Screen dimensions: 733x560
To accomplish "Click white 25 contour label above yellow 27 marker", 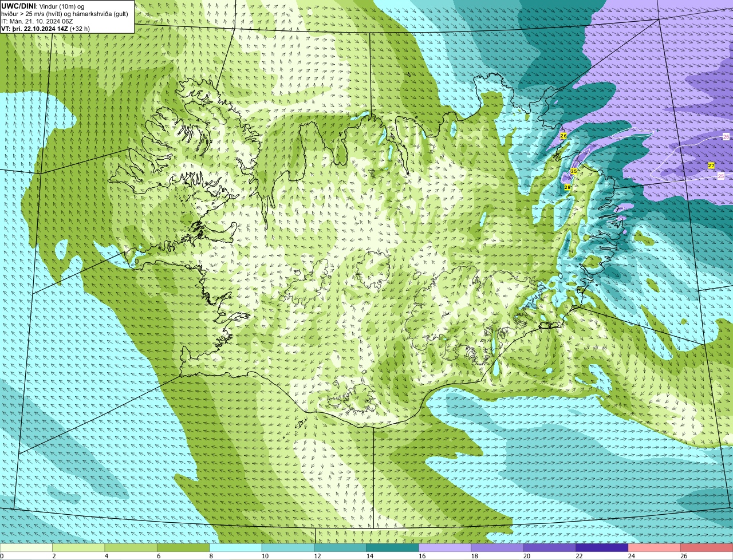I will (x=726, y=136).
